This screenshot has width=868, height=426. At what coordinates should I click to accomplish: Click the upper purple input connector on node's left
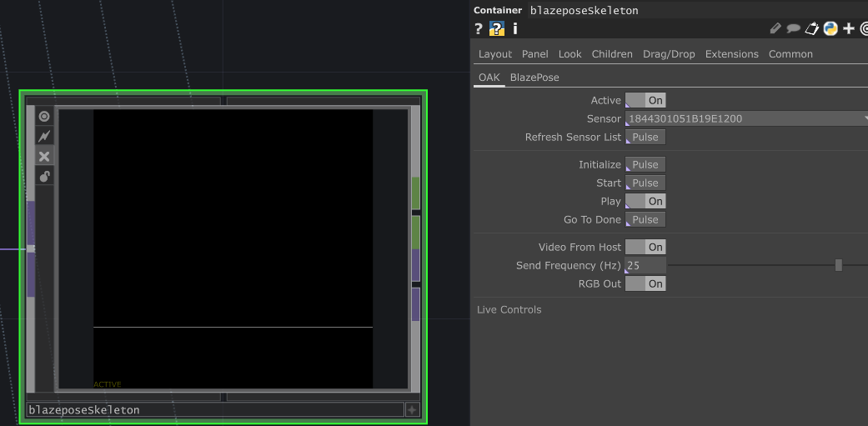click(x=31, y=223)
